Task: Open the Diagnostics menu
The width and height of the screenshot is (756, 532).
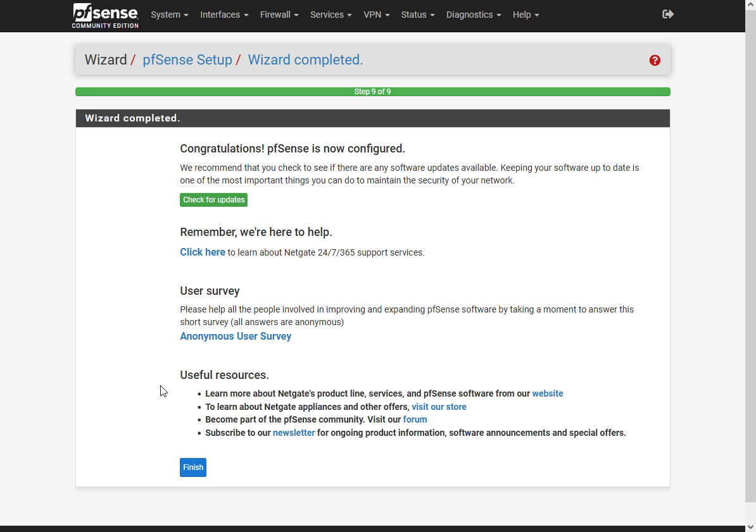Action: tap(473, 15)
